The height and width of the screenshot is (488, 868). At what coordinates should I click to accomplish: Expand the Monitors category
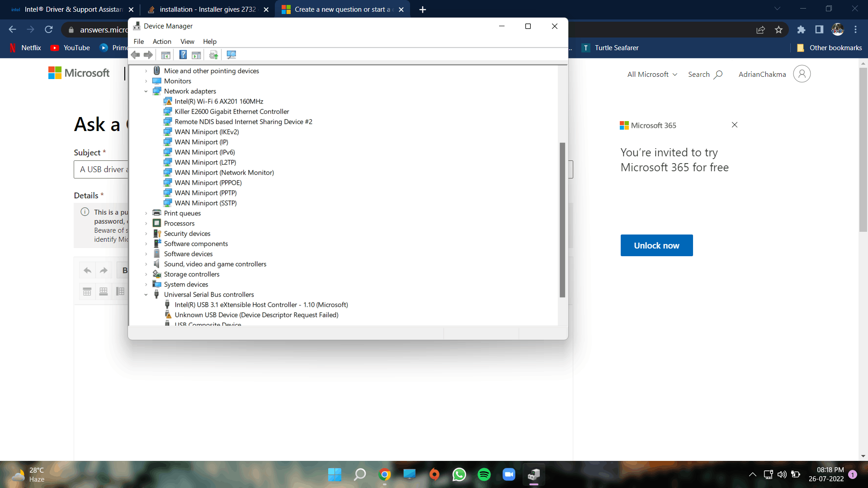click(x=146, y=81)
